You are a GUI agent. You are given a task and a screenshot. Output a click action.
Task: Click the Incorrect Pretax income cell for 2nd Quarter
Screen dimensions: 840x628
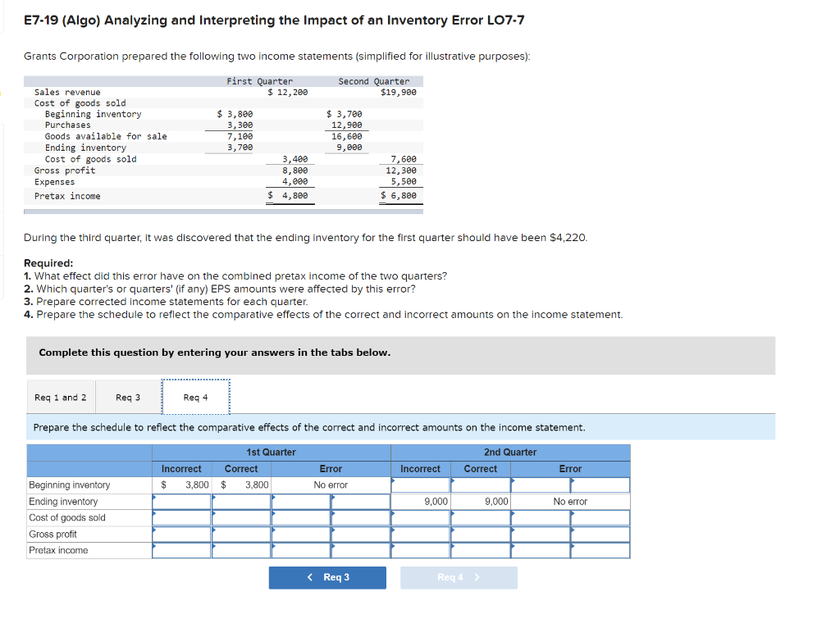click(420, 550)
